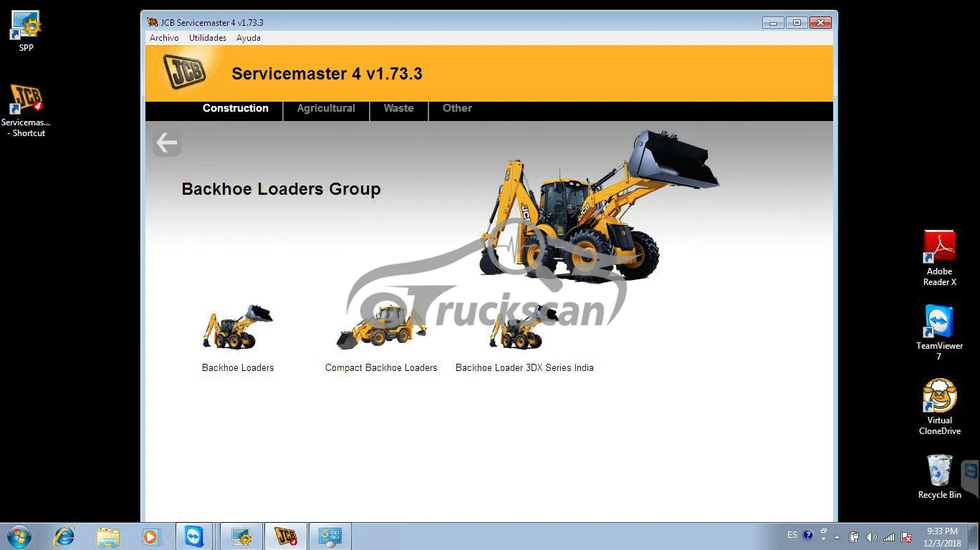Viewport: 980px width, 550px height.
Task: Click the JCB Servicemaster taskbar button
Action: [x=286, y=536]
